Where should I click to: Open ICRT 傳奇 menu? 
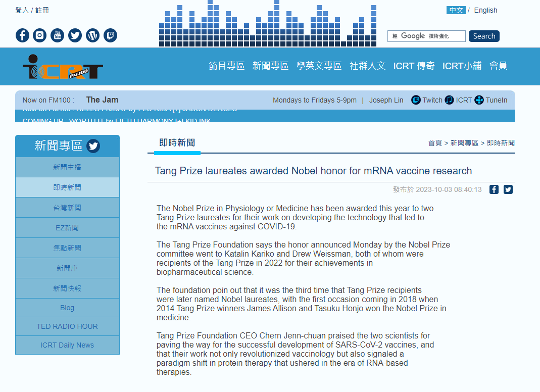pyautogui.click(x=414, y=66)
